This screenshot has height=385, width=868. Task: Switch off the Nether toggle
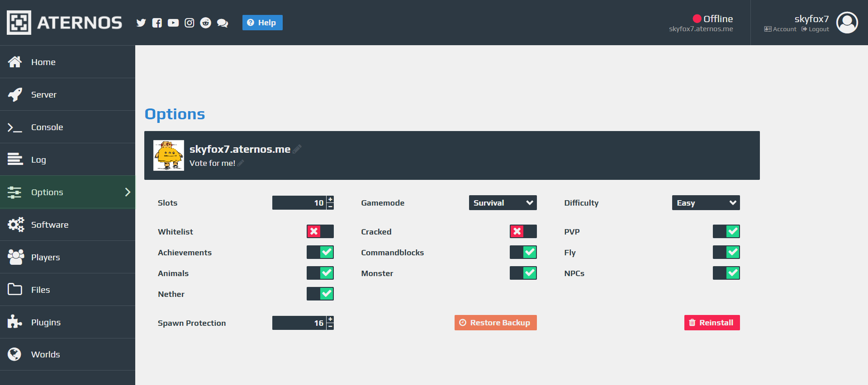click(x=320, y=294)
